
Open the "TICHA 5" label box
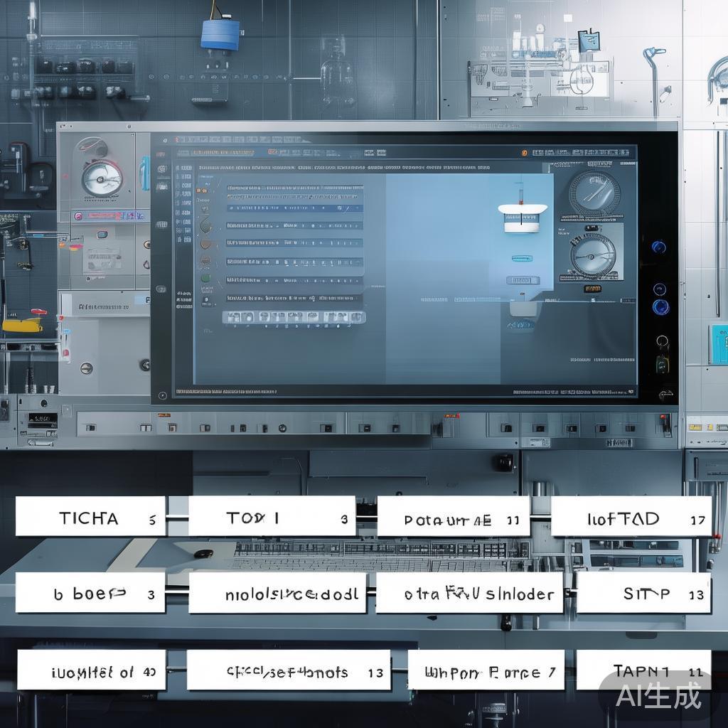[x=90, y=517]
